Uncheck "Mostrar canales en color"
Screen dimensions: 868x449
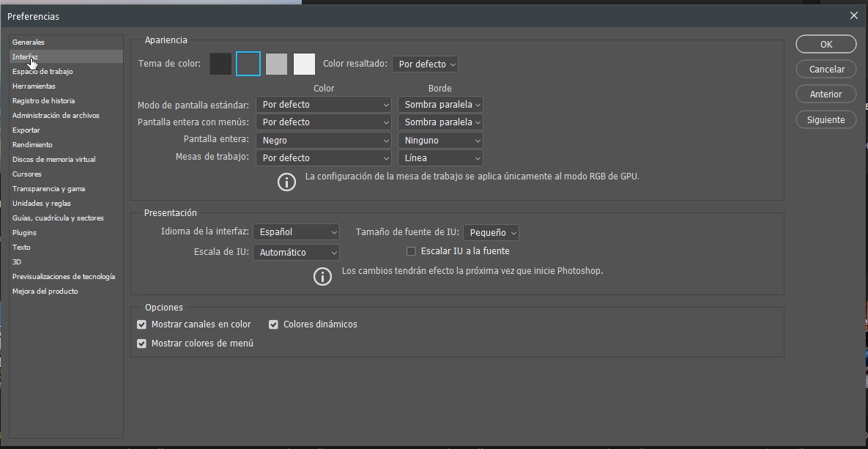tap(141, 324)
